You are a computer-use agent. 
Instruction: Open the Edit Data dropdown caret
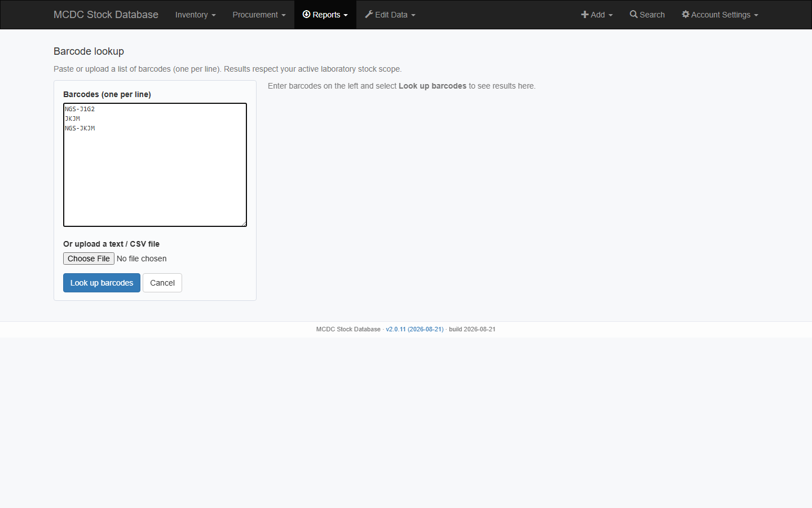pos(413,15)
